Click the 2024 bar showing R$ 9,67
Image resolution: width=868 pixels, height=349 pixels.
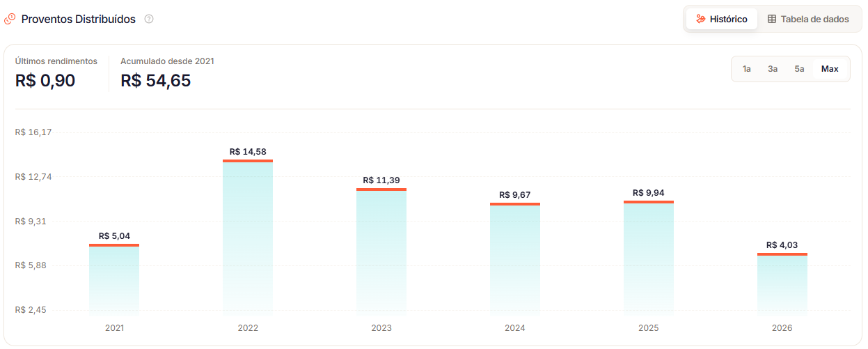pyautogui.click(x=515, y=259)
